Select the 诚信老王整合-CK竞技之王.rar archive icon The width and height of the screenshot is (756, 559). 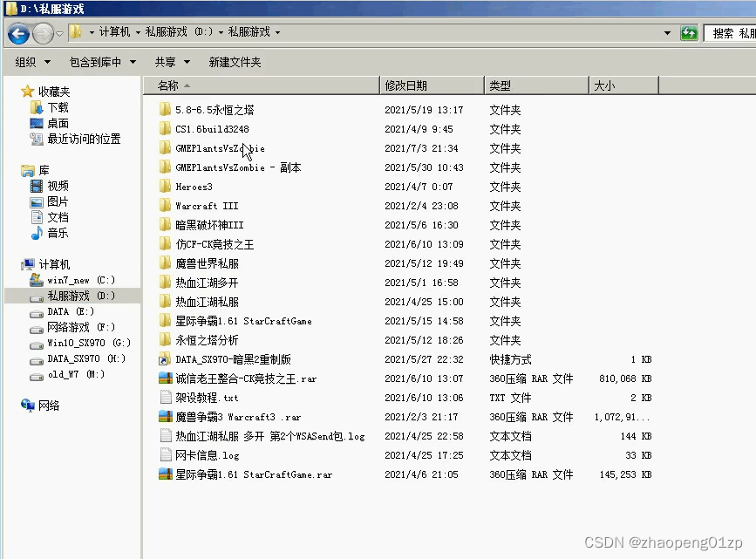166,378
